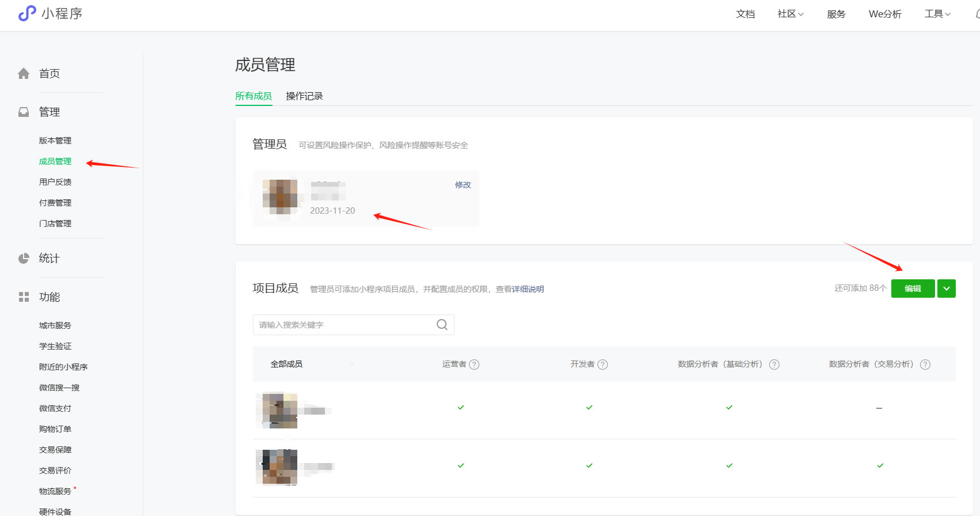Open 版本管理 in the sidebar
The width and height of the screenshot is (980, 516).
click(x=55, y=141)
